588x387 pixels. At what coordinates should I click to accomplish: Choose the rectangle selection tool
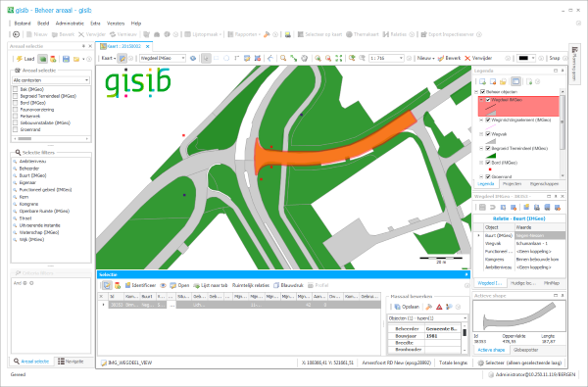point(217,58)
